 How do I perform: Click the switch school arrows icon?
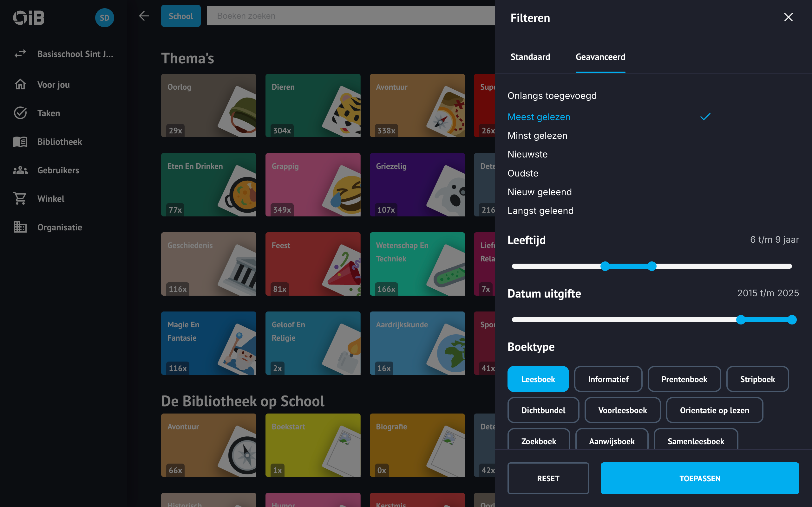click(20, 54)
